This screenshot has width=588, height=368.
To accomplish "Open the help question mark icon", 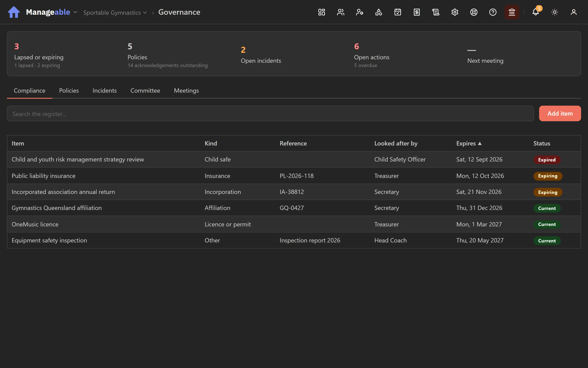I will (493, 12).
